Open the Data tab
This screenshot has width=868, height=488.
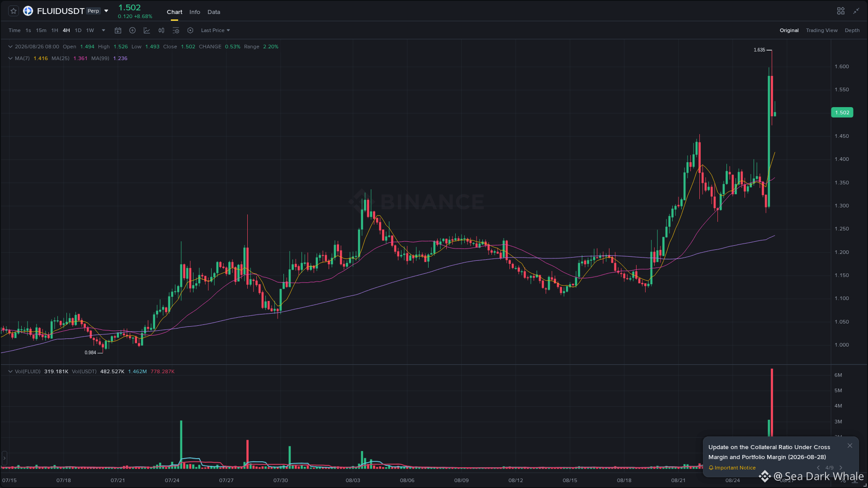(x=214, y=12)
